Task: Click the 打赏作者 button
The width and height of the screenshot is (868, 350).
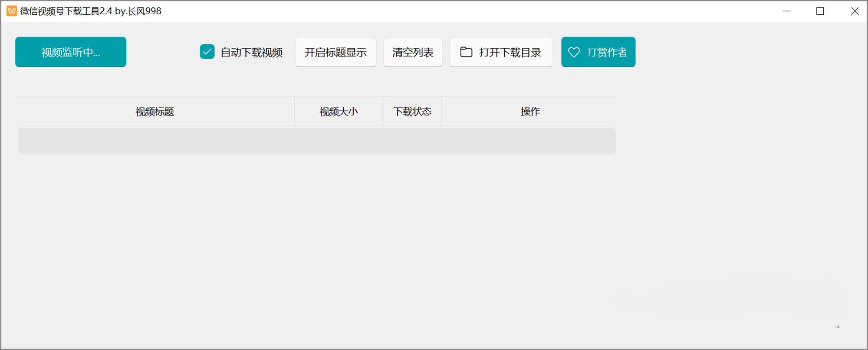Action: point(598,52)
